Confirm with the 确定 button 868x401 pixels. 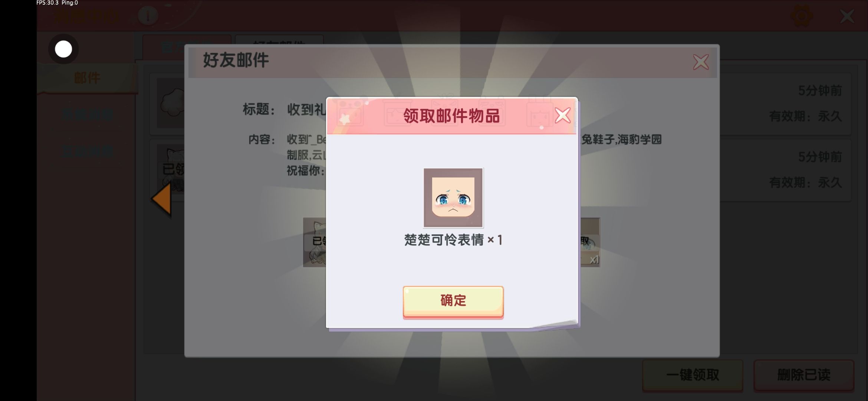click(x=453, y=301)
